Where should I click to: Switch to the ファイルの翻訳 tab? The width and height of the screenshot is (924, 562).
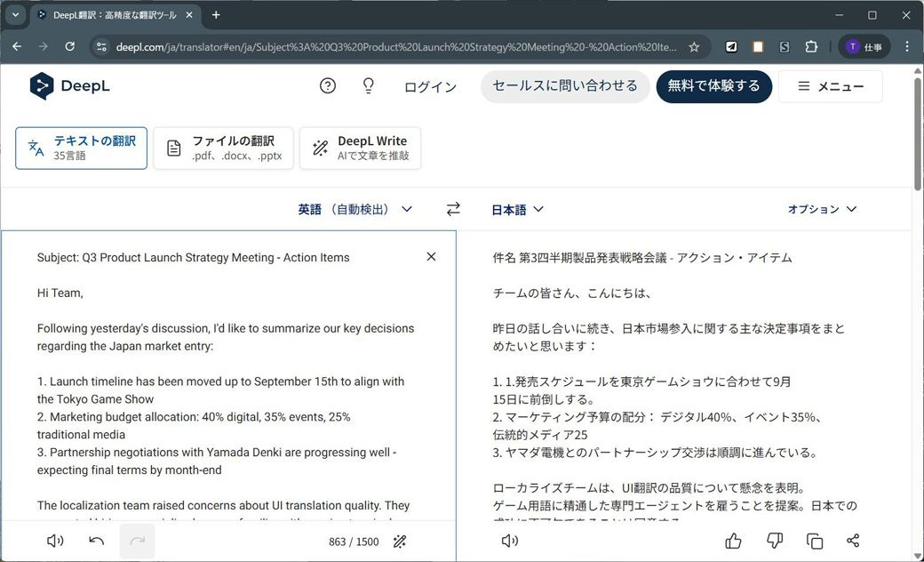click(x=223, y=148)
